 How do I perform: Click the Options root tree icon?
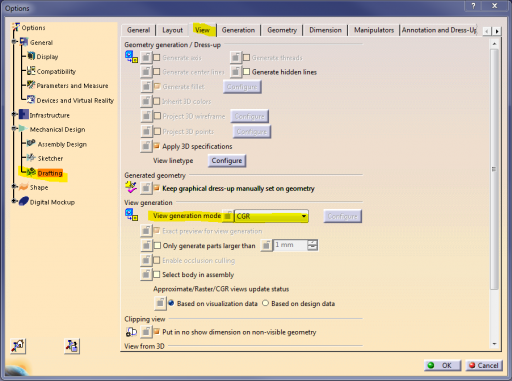point(16,27)
